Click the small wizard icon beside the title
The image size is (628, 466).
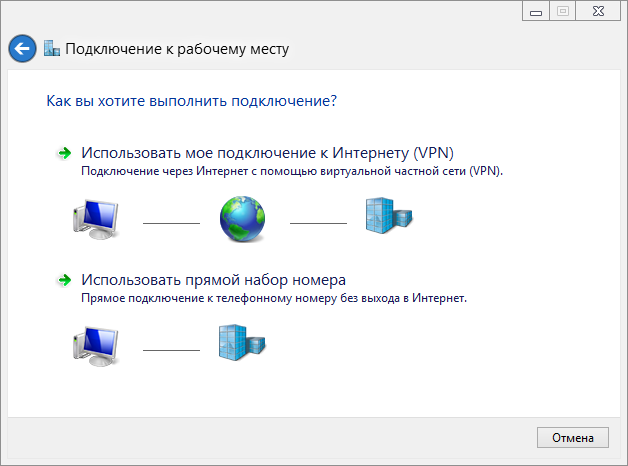pos(52,48)
